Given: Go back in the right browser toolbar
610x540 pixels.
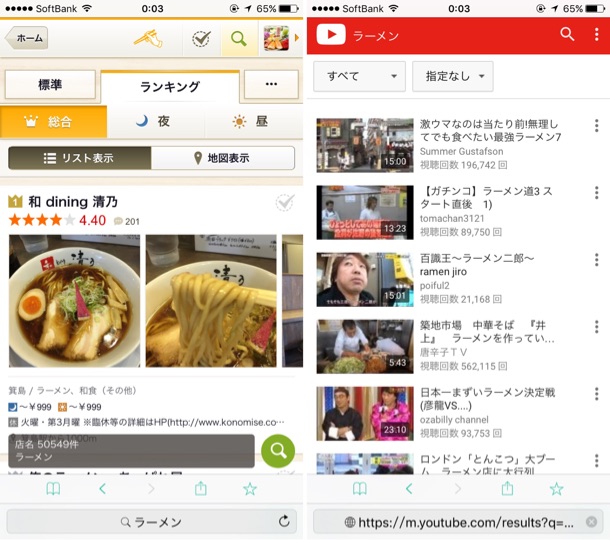Looking at the screenshot, I should [409, 489].
